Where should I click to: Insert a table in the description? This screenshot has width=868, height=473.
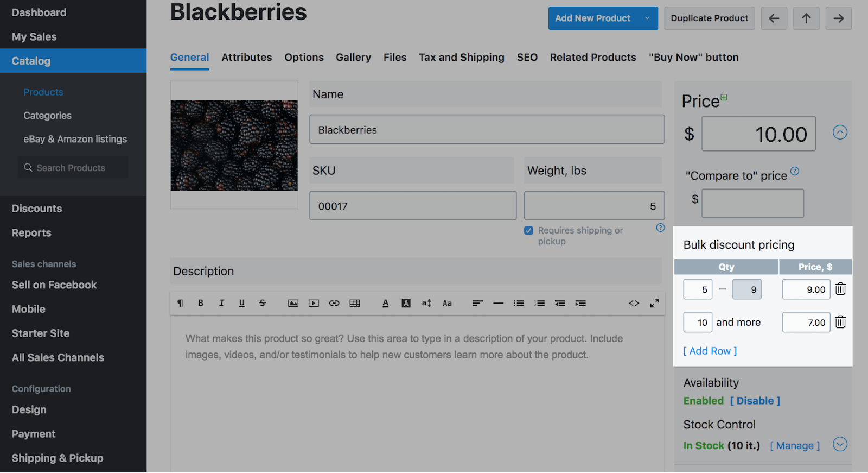pyautogui.click(x=355, y=303)
